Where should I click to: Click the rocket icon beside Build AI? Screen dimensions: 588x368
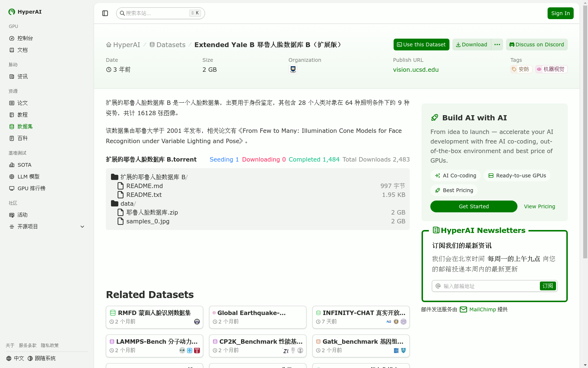pyautogui.click(x=435, y=118)
